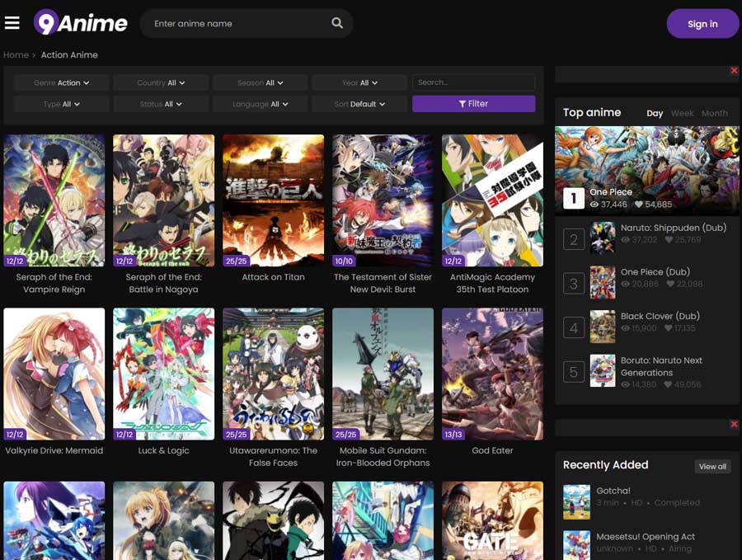742x560 pixels.
Task: Open Seraph of the End: Battle in Nagoya poster
Action: (x=164, y=200)
